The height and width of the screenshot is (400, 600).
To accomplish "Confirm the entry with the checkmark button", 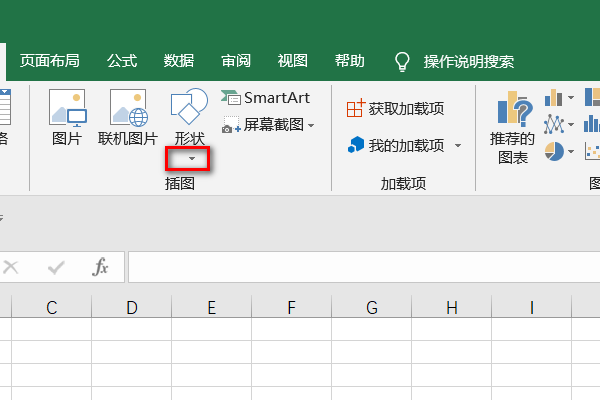I will pyautogui.click(x=56, y=267).
